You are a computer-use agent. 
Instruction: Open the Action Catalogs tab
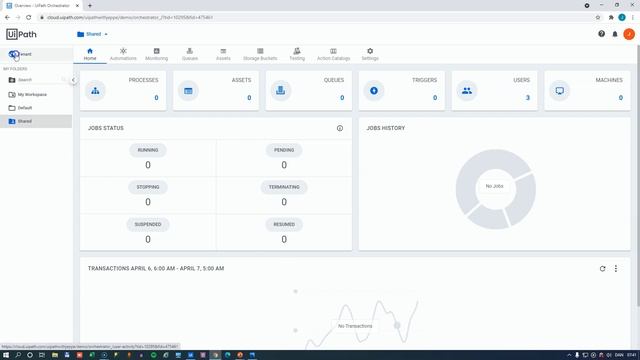(x=333, y=54)
